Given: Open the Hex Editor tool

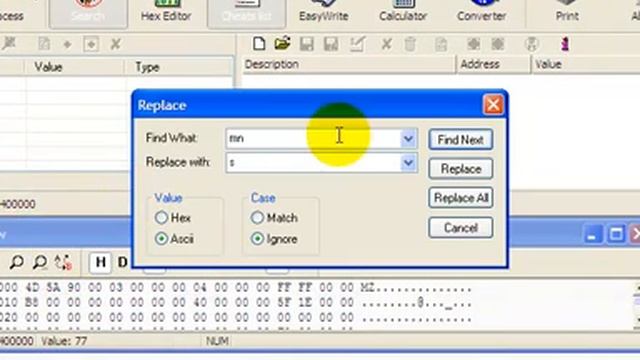Looking at the screenshot, I should click(166, 11).
